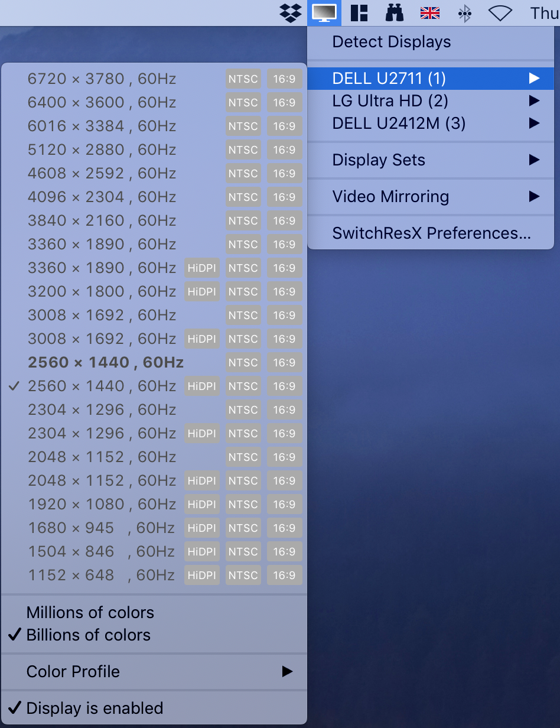Image resolution: width=560 pixels, height=728 pixels.
Task: Select 4096 × 2304, 60Hz resolution
Action: pos(154,197)
